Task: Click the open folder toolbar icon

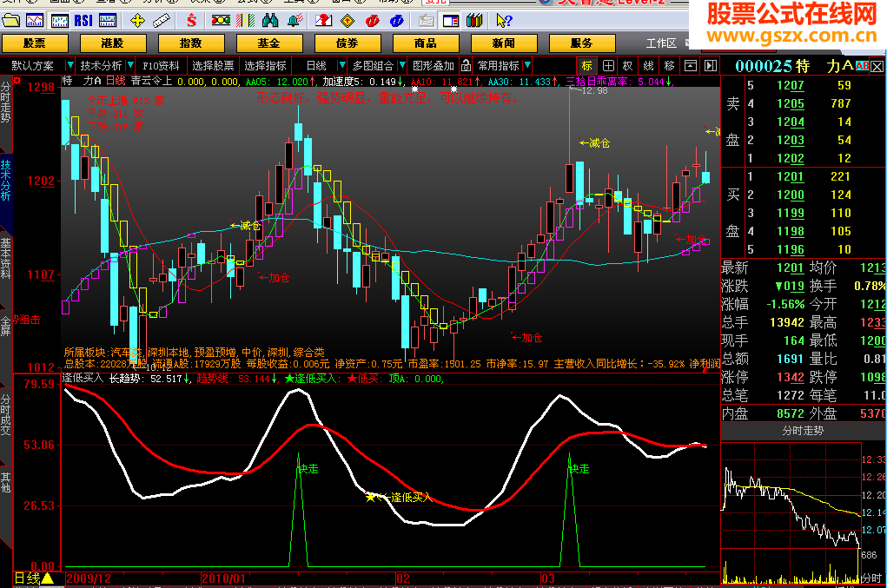Action: (10, 22)
